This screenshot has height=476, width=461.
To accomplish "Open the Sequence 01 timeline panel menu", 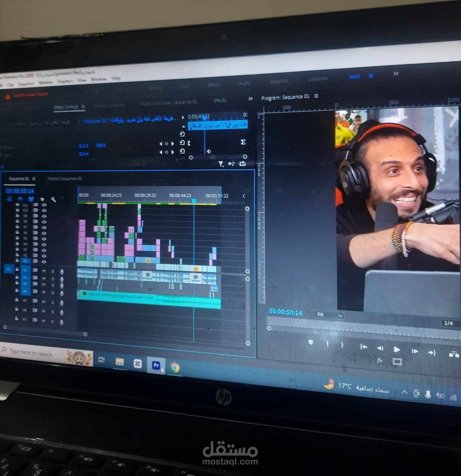I will point(34,179).
